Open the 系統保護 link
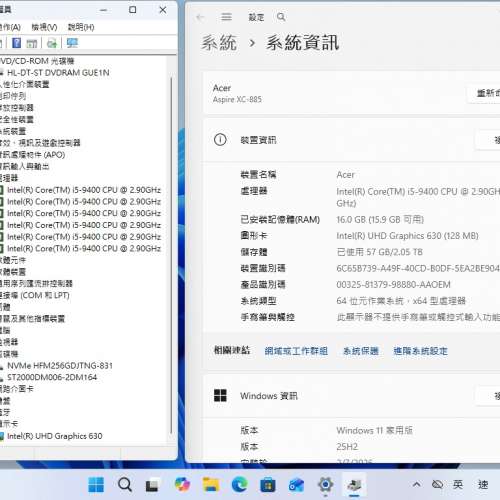 pos(361,351)
